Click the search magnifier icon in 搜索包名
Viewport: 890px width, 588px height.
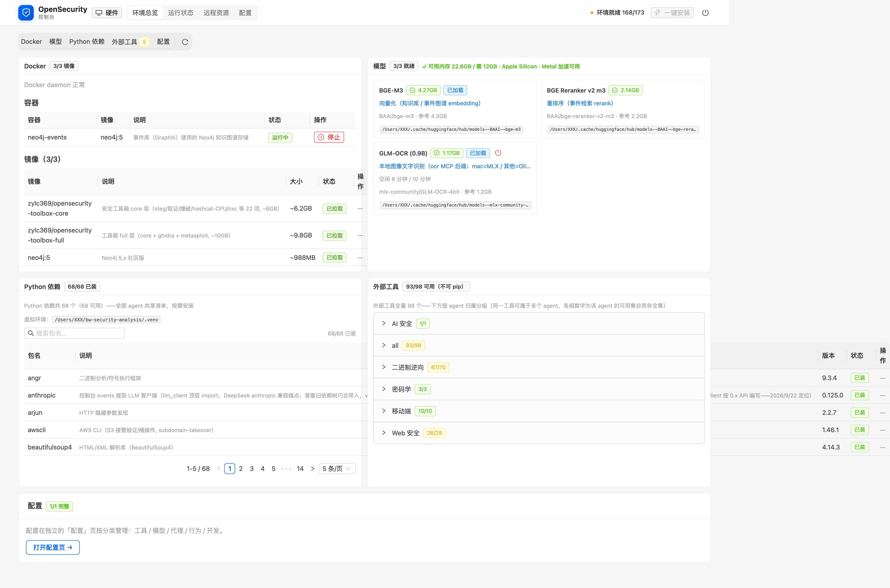point(31,333)
